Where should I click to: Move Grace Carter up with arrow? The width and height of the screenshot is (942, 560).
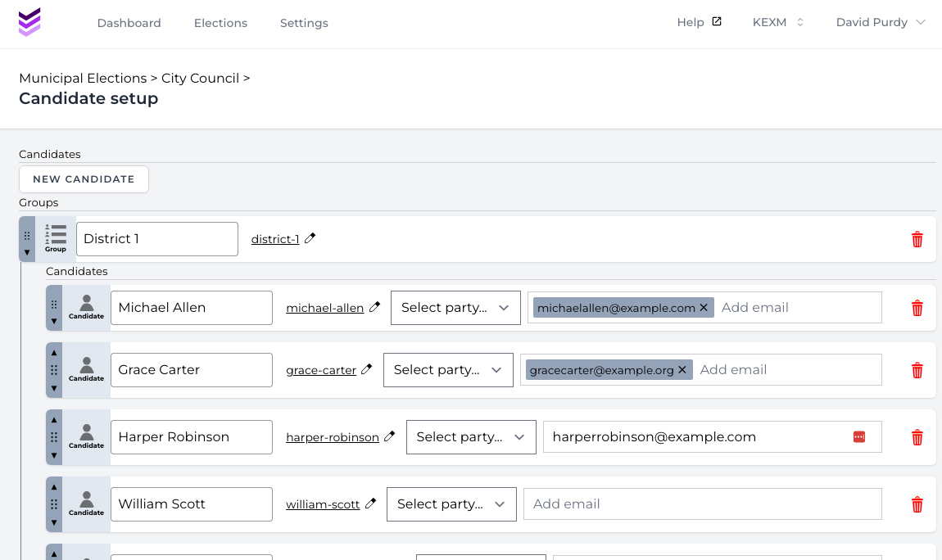click(x=54, y=352)
